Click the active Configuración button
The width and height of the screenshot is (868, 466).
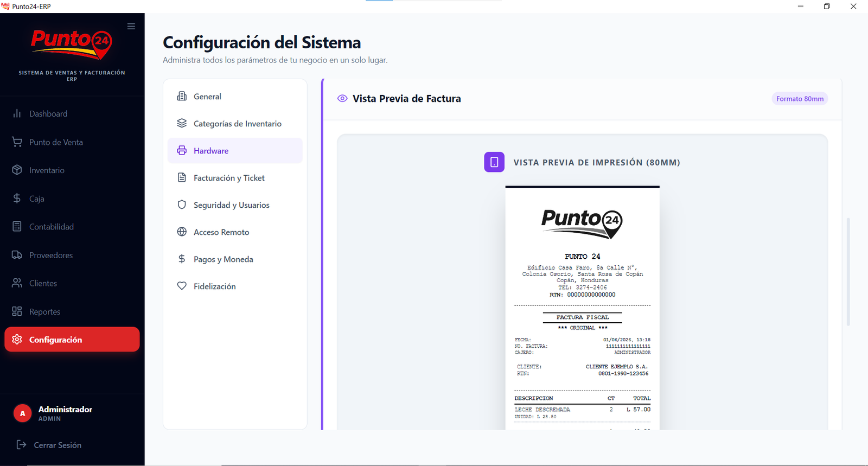(72, 340)
